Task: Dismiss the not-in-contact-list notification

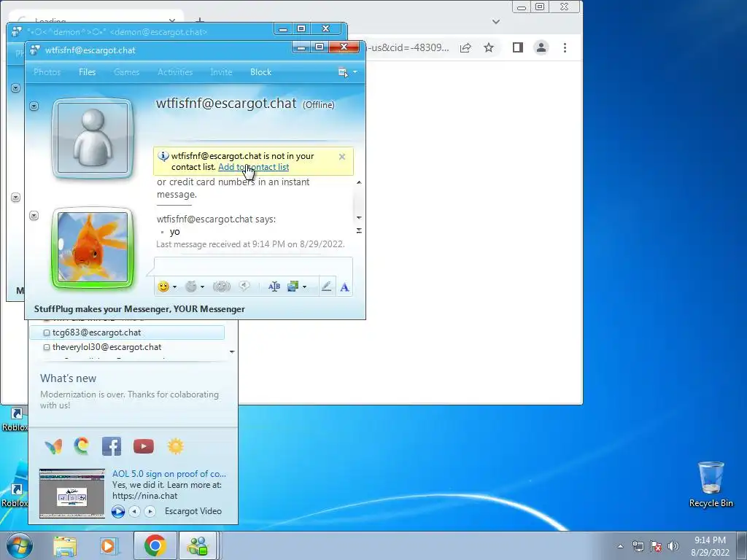Action: [342, 157]
